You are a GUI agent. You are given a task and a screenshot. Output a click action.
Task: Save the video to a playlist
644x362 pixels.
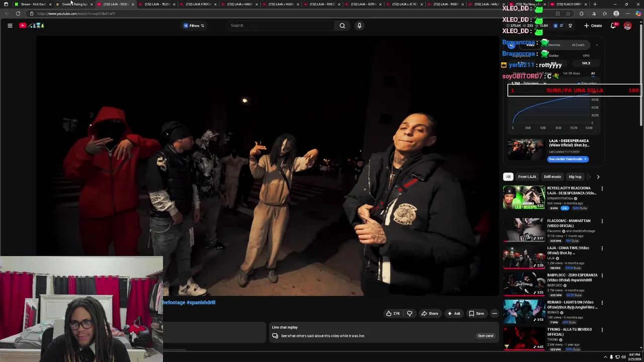point(476,314)
